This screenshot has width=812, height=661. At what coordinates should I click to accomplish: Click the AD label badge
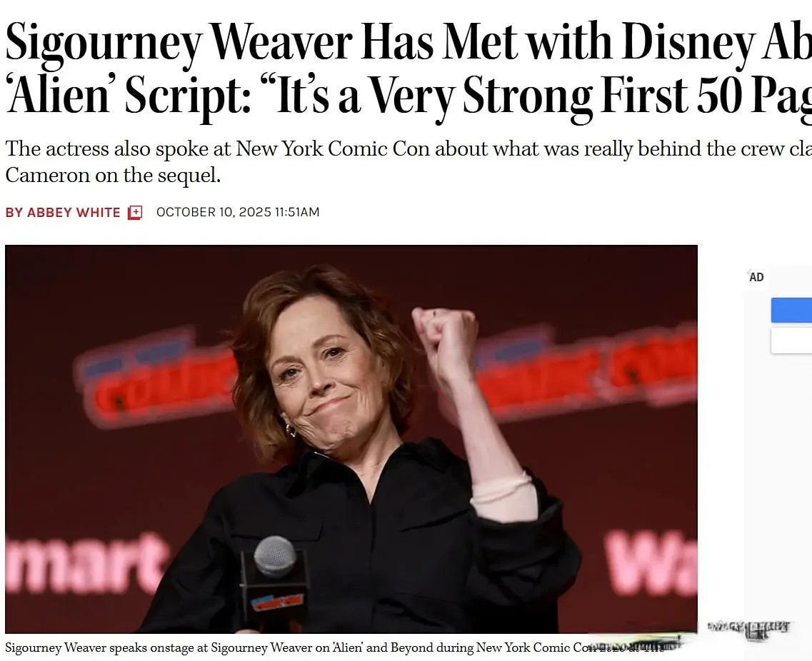pyautogui.click(x=756, y=278)
